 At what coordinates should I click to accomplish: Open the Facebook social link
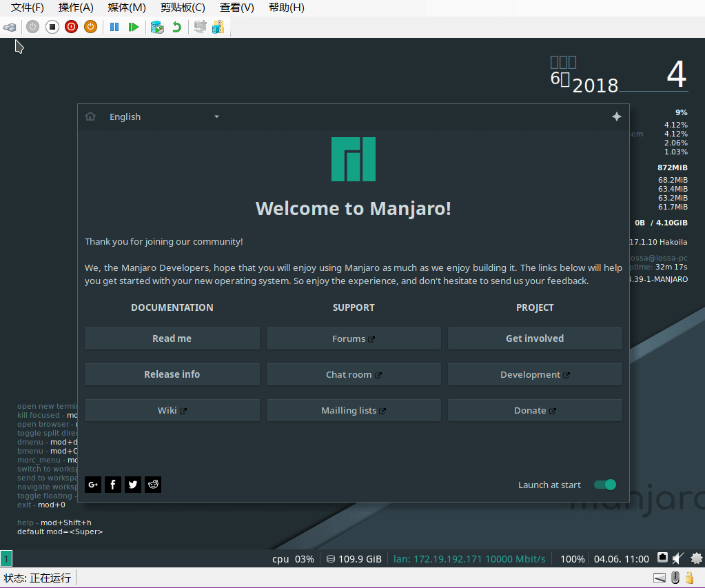pos(113,485)
